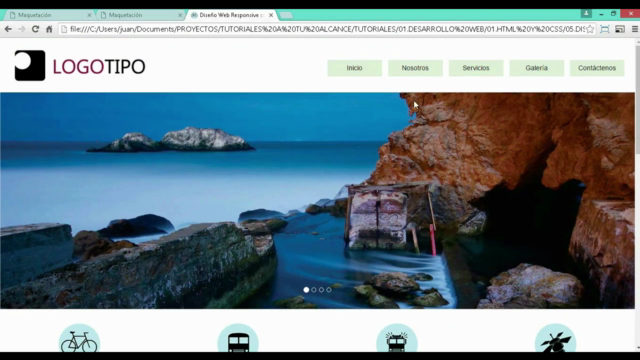Click the bicycle service icon
Viewport: 640px width, 360px height.
pos(79,339)
